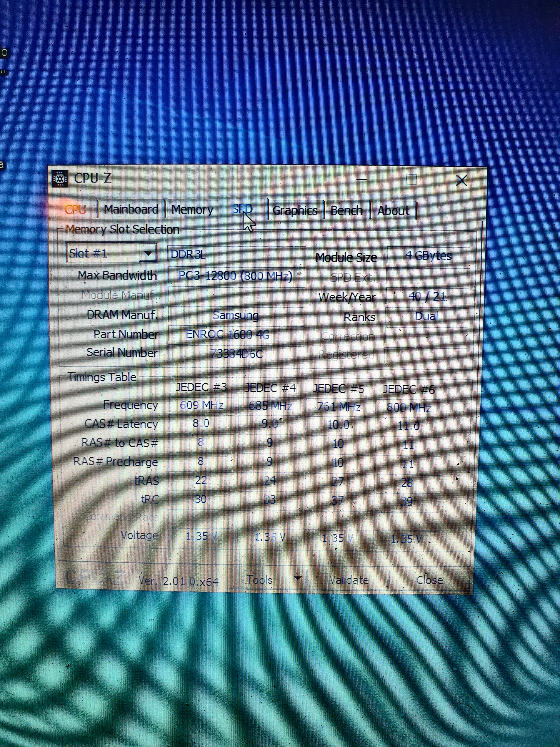Switch to the Graphics tab

click(295, 210)
